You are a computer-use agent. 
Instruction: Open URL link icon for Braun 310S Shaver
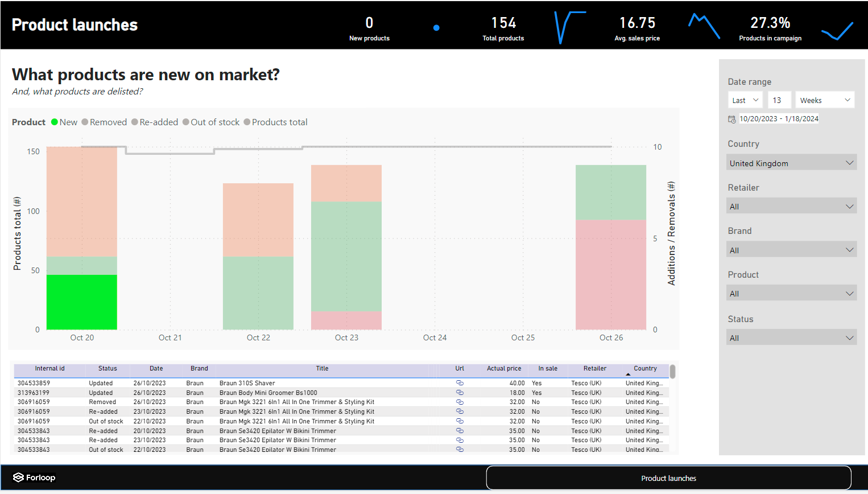[460, 383]
